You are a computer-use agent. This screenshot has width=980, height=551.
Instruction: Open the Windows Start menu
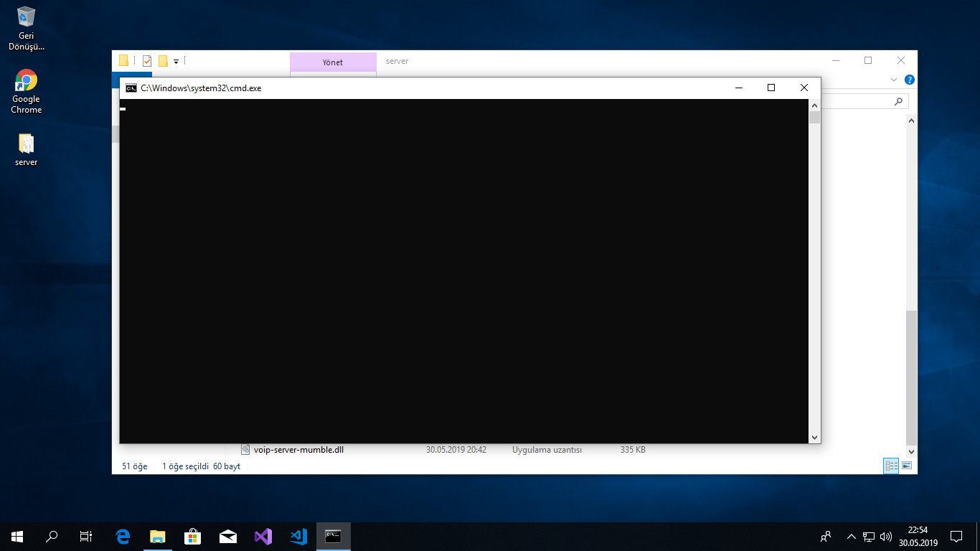pos(17,536)
